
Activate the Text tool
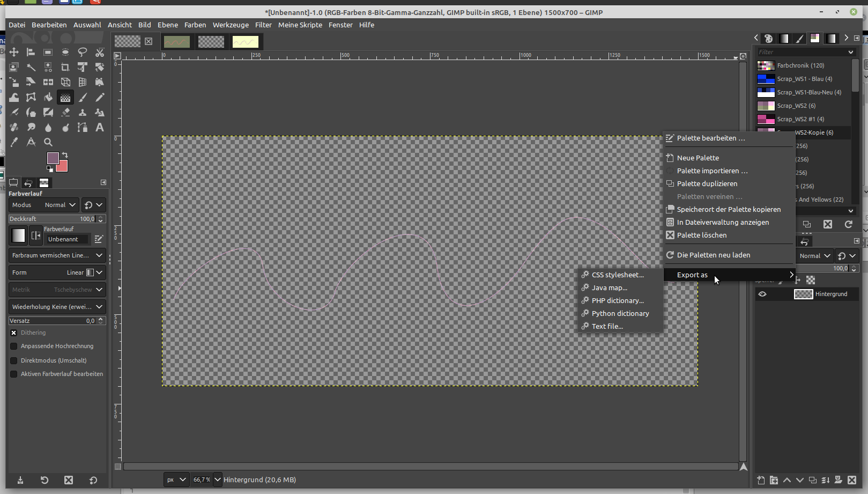(x=100, y=127)
